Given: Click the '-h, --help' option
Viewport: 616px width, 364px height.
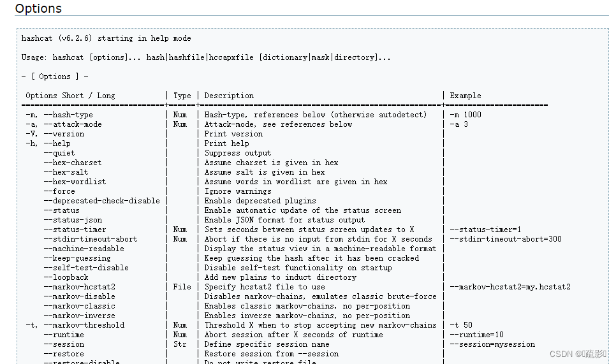Looking at the screenshot, I should coord(48,143).
